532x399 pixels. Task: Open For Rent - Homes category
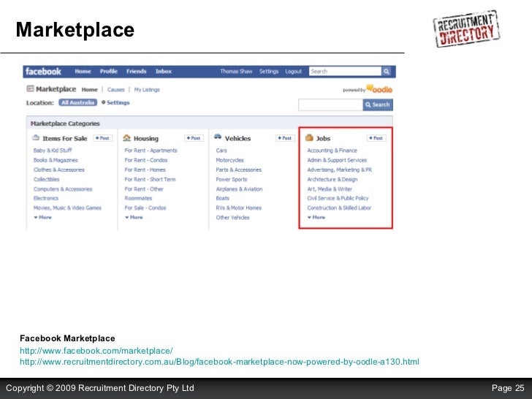145,170
